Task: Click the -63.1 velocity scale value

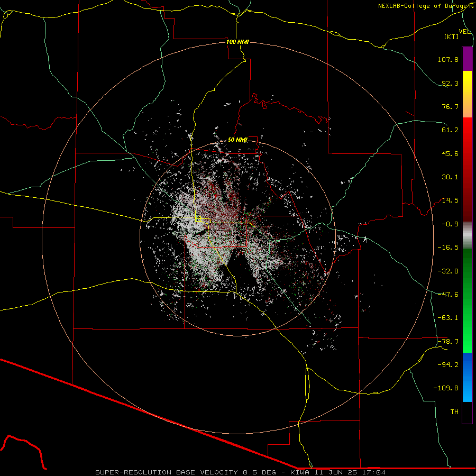Action: coord(448,318)
